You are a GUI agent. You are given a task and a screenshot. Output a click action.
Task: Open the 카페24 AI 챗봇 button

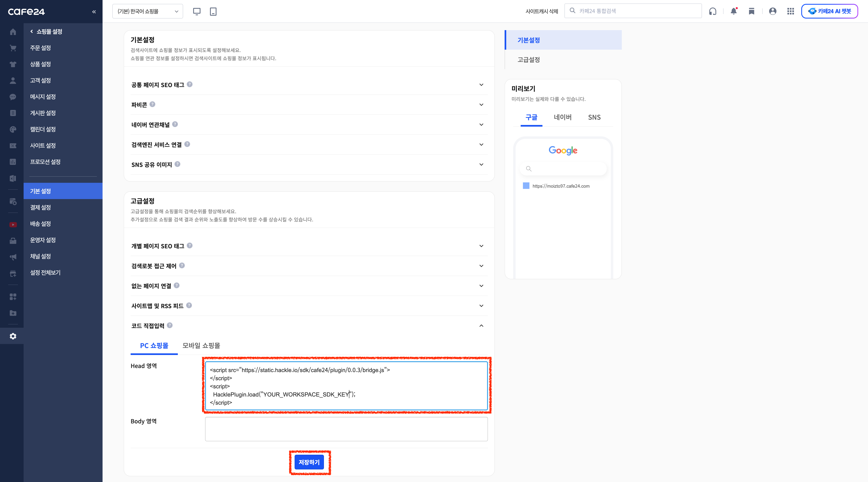click(x=830, y=11)
